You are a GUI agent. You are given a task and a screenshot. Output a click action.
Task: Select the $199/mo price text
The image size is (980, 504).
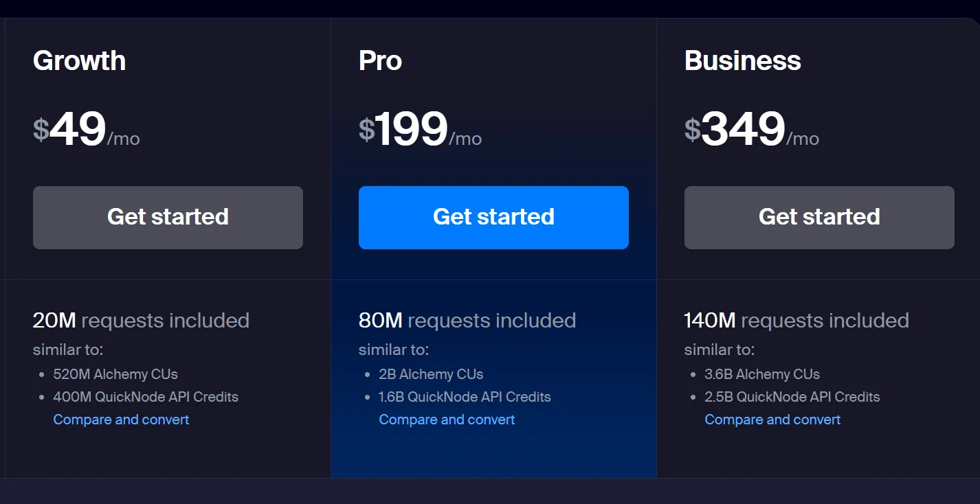(420, 130)
